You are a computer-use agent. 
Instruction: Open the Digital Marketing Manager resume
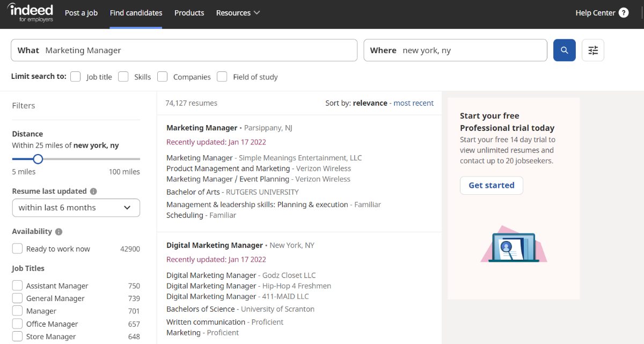215,245
